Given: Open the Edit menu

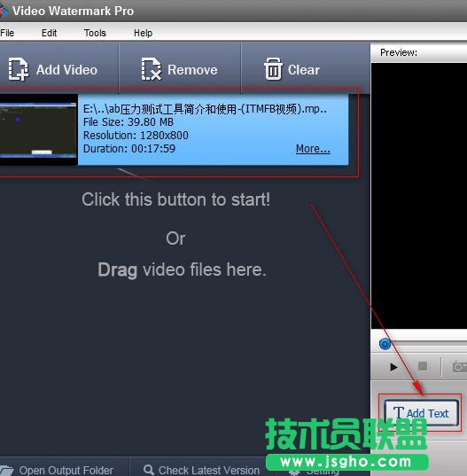Looking at the screenshot, I should [x=49, y=33].
